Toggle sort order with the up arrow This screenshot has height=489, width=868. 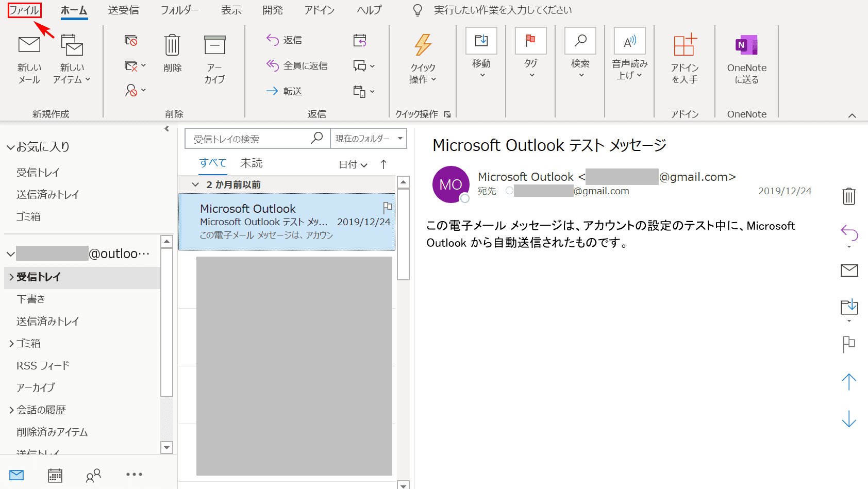pyautogui.click(x=383, y=164)
